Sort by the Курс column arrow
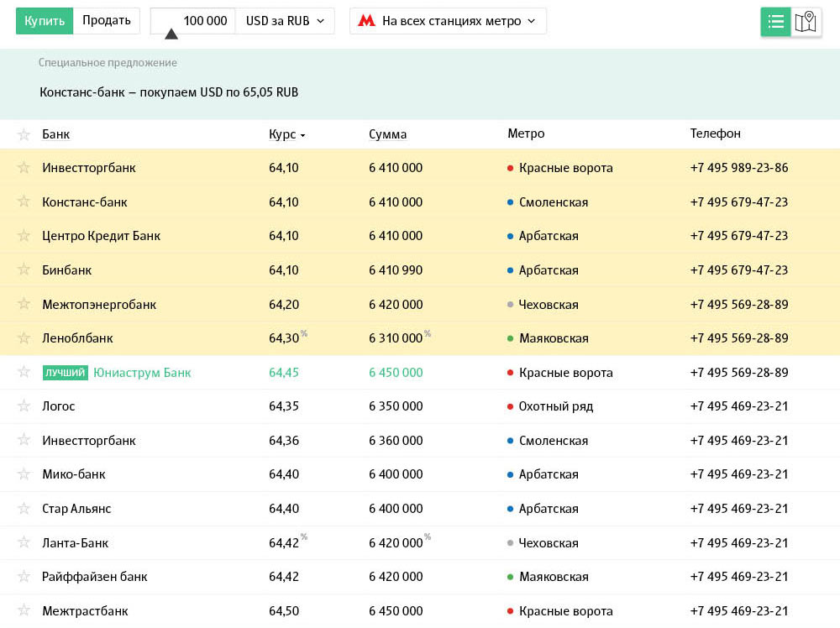 click(302, 135)
